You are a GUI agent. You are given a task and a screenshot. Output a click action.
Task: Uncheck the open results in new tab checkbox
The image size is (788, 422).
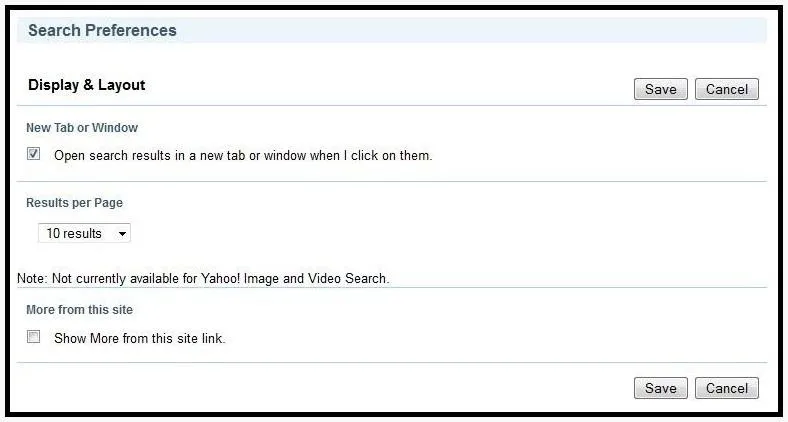point(34,154)
